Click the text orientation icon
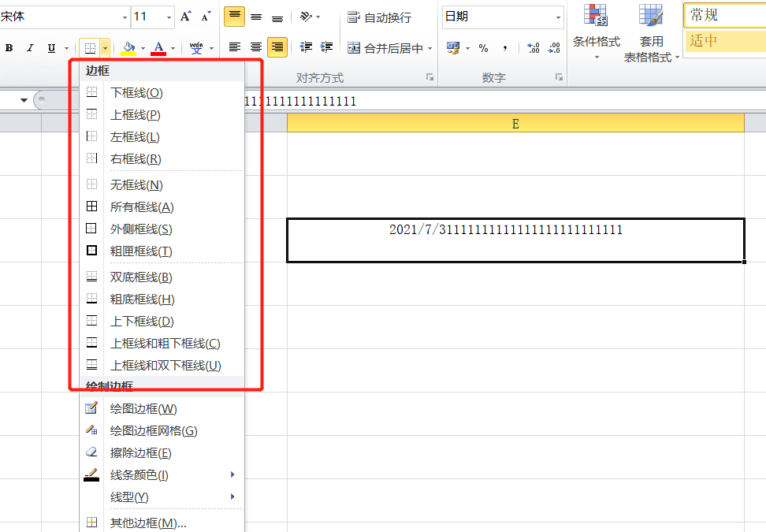This screenshot has width=766, height=532. click(x=307, y=17)
